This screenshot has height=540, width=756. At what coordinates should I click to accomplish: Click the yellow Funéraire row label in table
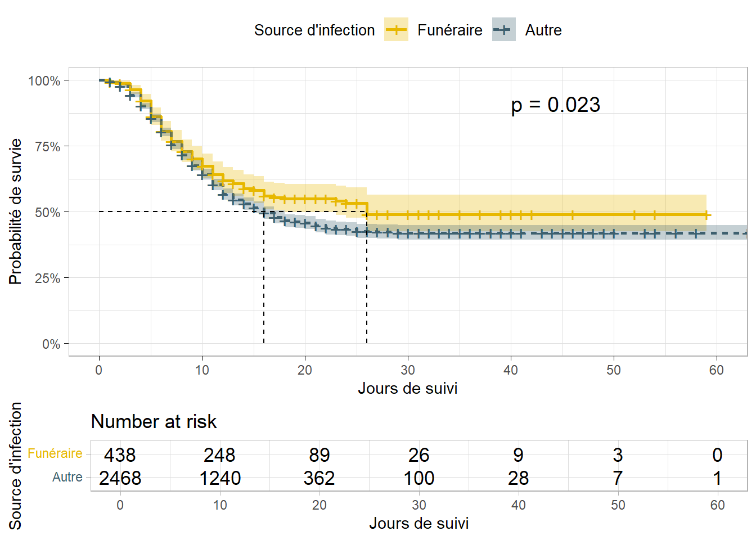coord(55,453)
